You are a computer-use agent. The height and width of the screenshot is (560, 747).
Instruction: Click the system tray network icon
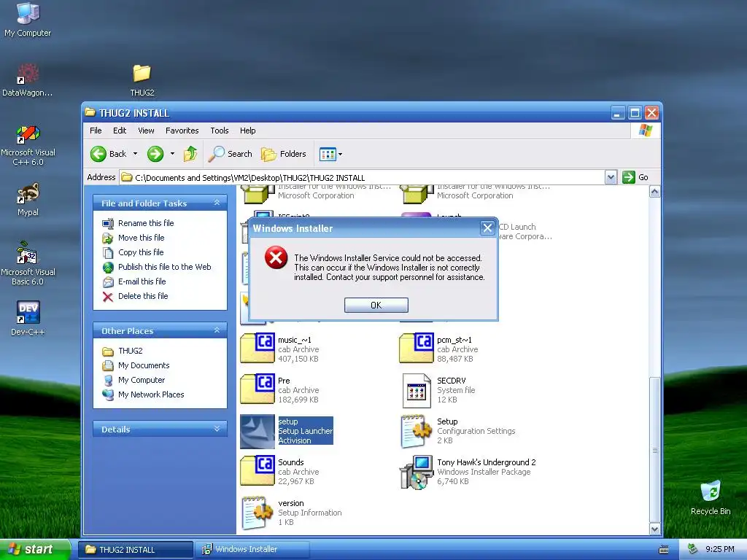[692, 549]
